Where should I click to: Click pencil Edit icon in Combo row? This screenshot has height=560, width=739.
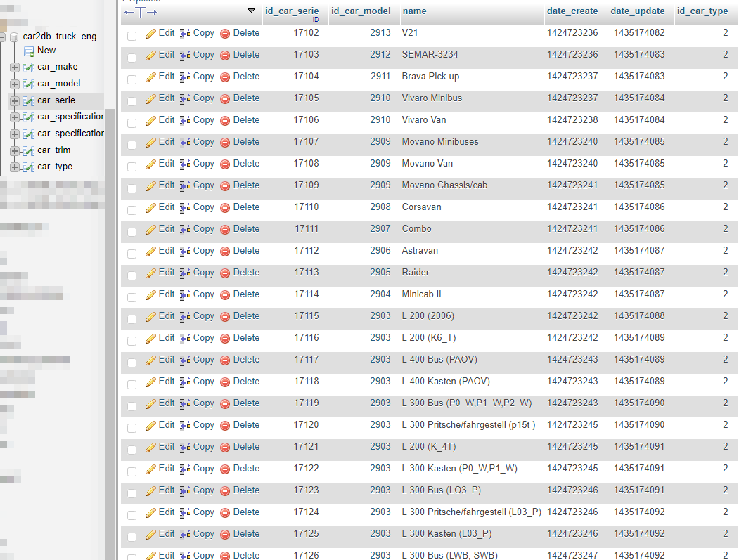[x=150, y=229]
